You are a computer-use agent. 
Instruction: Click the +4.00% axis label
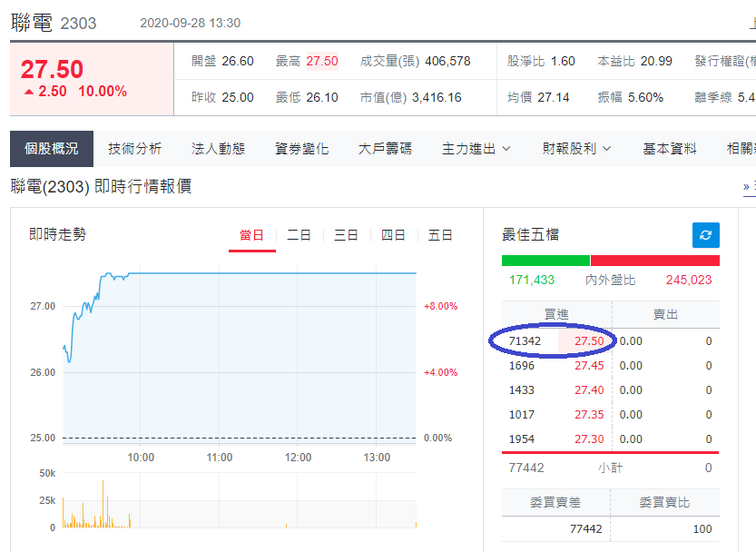point(441,372)
